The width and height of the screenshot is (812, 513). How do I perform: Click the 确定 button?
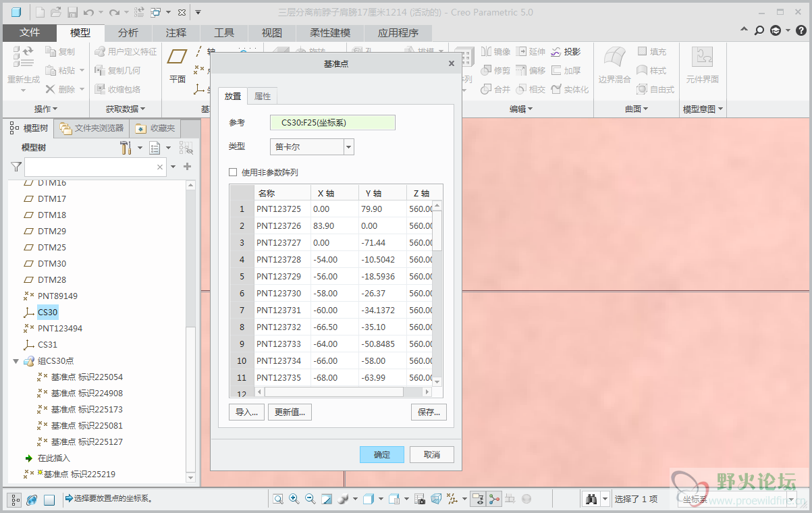[x=382, y=454]
